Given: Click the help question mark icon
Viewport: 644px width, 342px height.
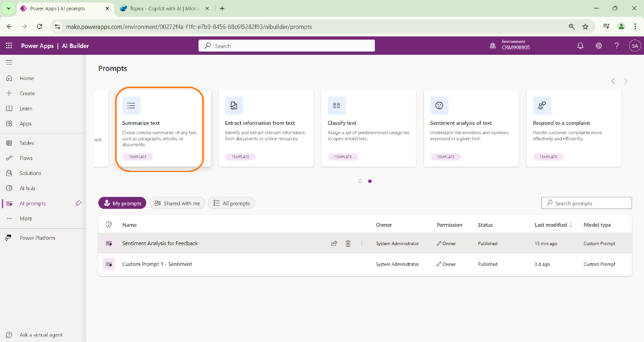Looking at the screenshot, I should [x=617, y=46].
